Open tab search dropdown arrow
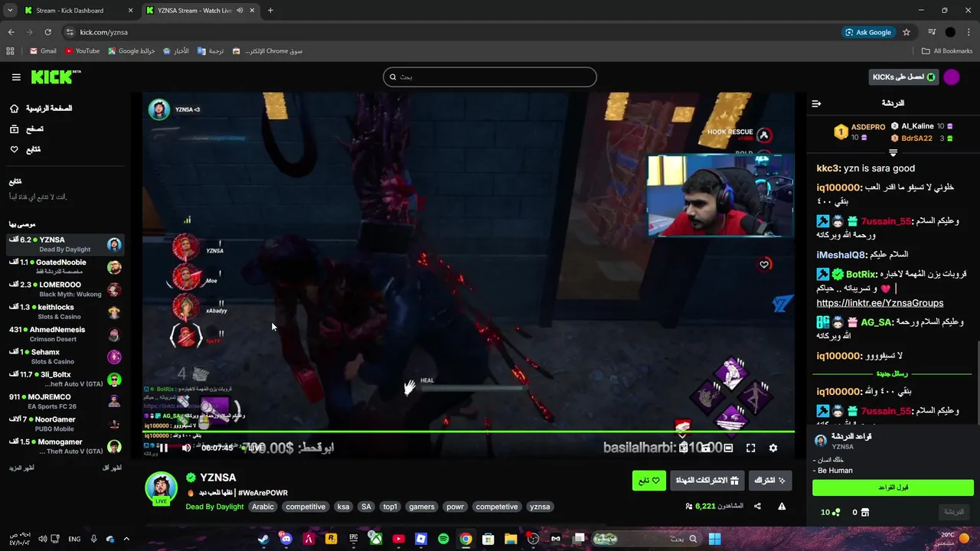980x551 pixels. (10, 11)
